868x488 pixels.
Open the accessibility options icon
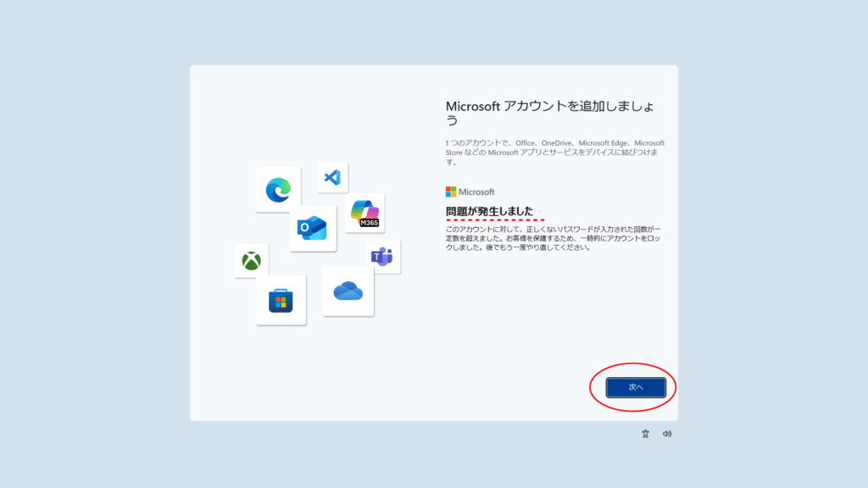645,434
